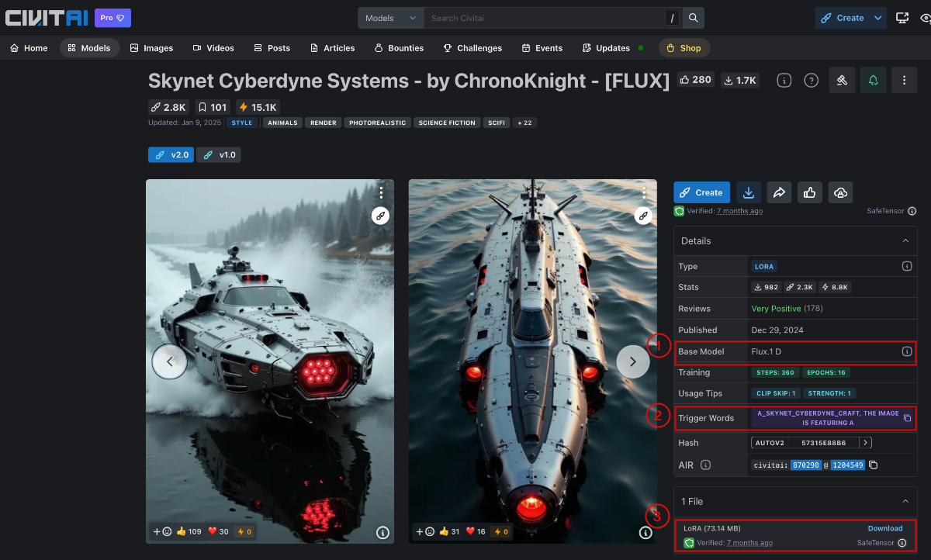Click info icon in Base Model row
The width and height of the screenshot is (931, 560).
(906, 351)
